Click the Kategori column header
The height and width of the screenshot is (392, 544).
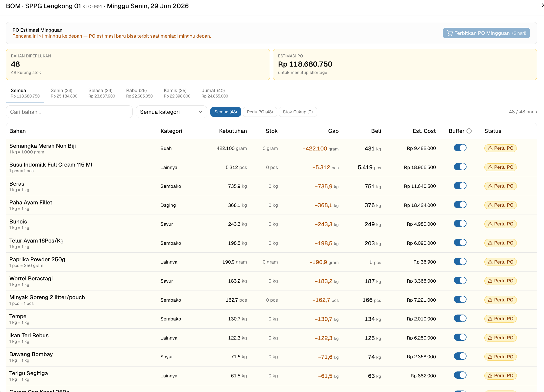pos(171,131)
